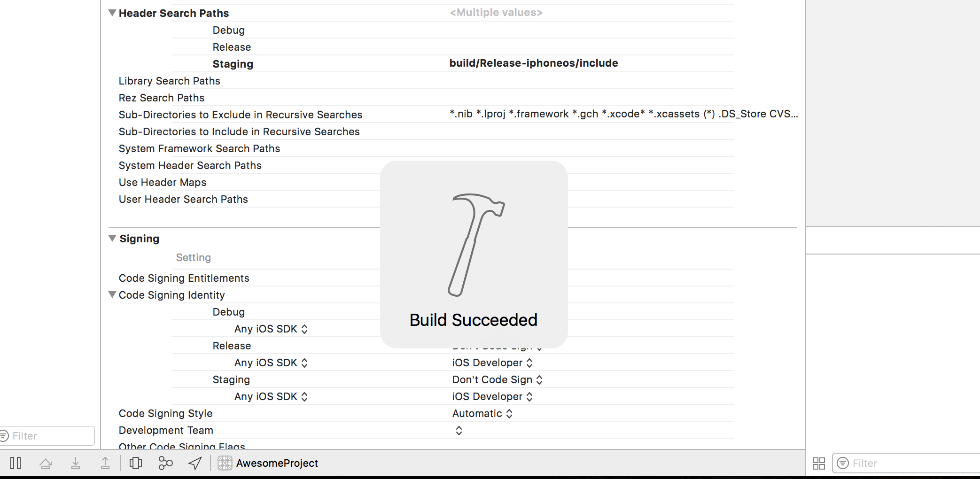This screenshot has width=980, height=479.
Task: Click the grid icon beside bottom-right Filter field
Action: click(x=818, y=463)
